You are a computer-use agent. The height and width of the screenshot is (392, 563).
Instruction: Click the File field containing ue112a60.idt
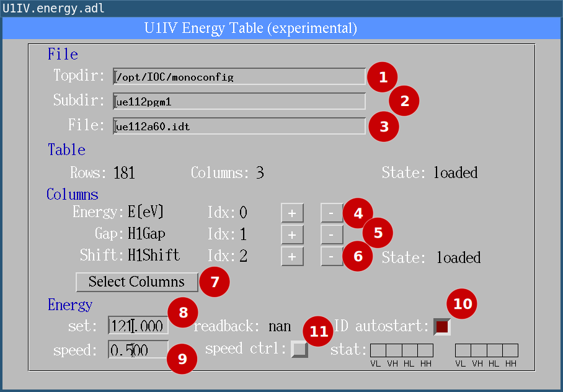239,126
